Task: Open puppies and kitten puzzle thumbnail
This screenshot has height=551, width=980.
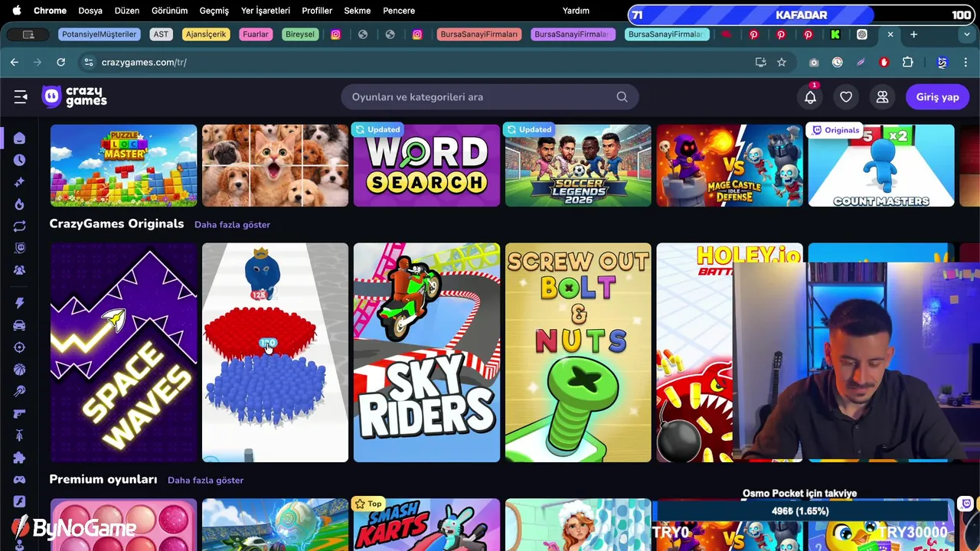Action: tap(275, 165)
